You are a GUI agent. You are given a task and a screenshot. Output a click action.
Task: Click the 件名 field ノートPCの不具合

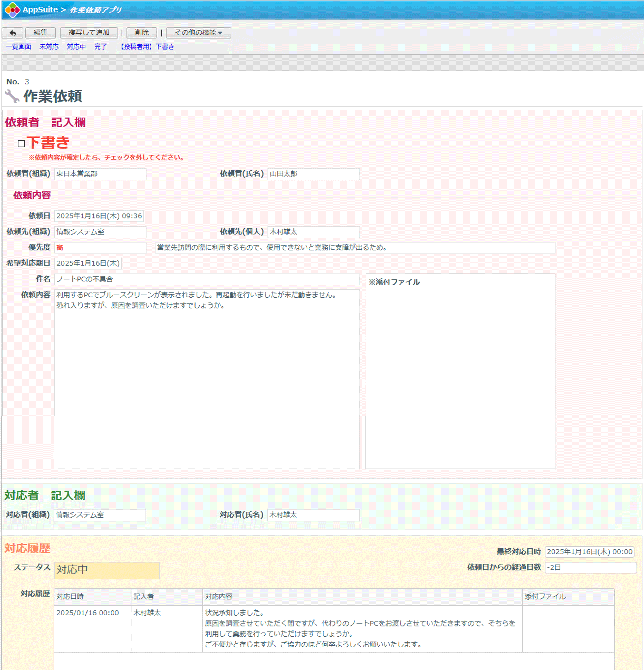pos(206,279)
